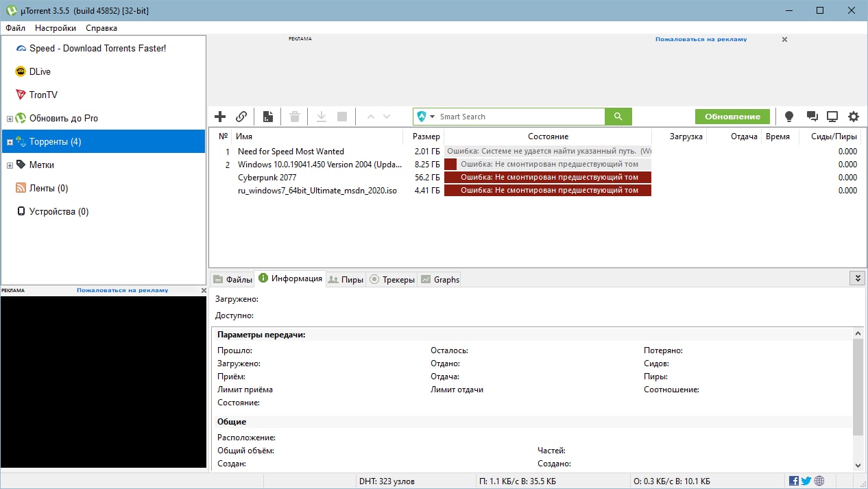Click download speed status П: 1.1 КБ/с
Viewport: 868px width, 489px height.
(x=517, y=481)
